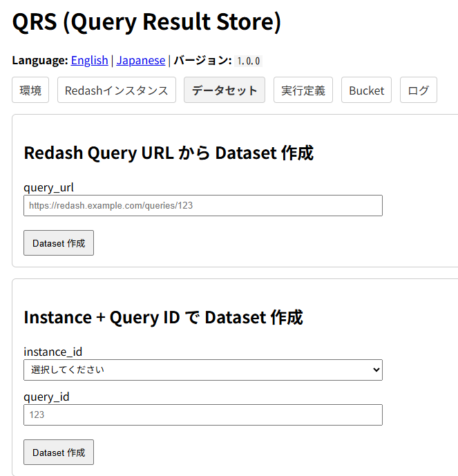Switch to the Bucket tab
Viewport: 458px width, 476px height.
pyautogui.click(x=366, y=91)
